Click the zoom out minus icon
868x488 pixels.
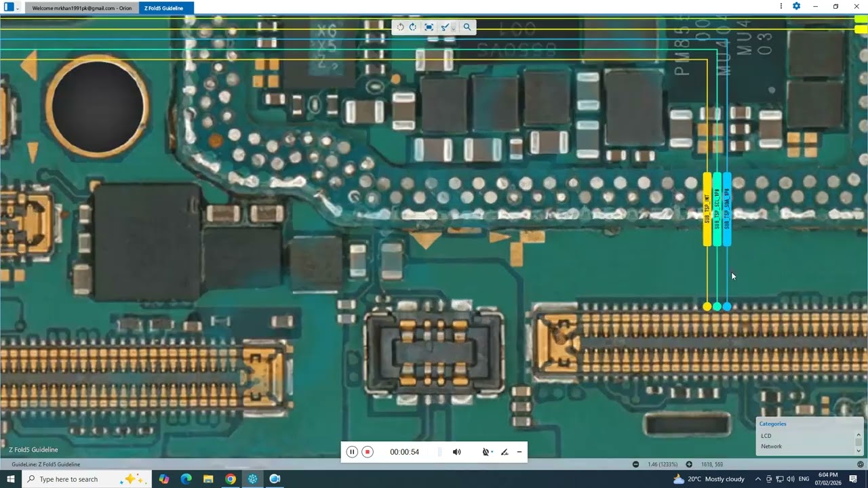635,464
